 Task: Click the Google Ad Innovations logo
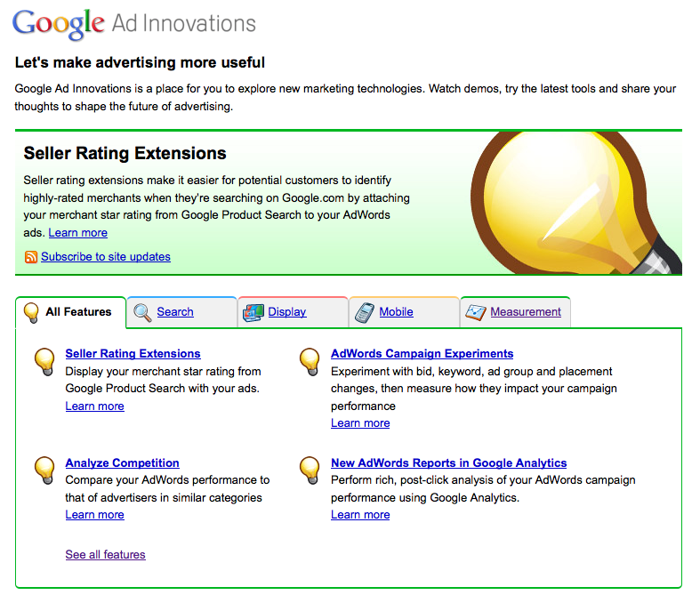(x=134, y=23)
